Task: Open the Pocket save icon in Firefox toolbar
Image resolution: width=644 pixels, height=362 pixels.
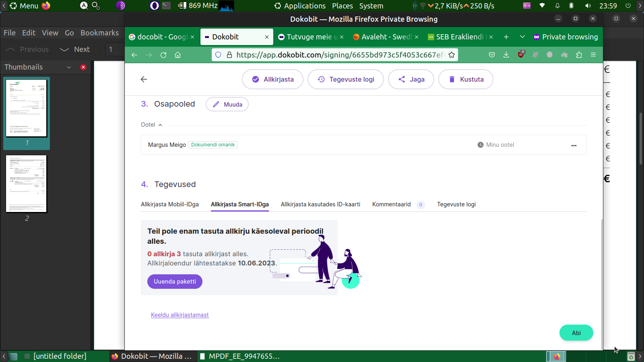Action: point(492,55)
